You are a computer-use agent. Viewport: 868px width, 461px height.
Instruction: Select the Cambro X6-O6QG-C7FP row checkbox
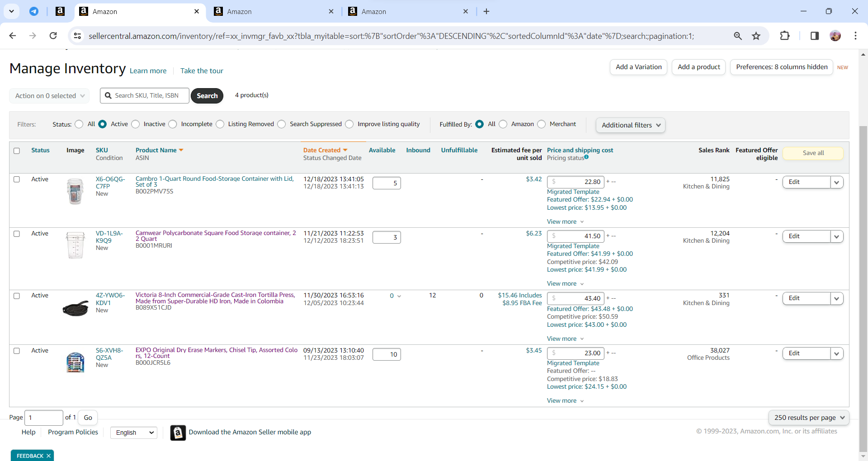click(17, 179)
